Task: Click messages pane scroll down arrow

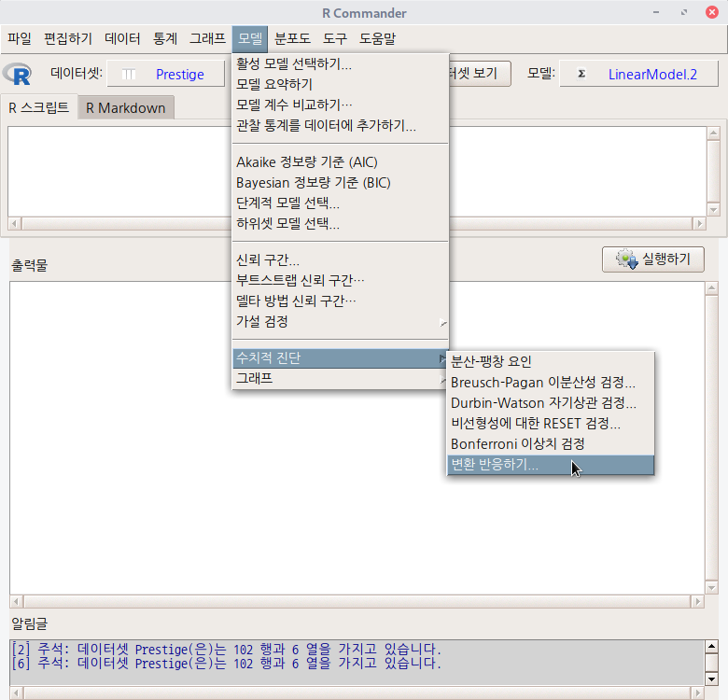Action: tap(712, 679)
